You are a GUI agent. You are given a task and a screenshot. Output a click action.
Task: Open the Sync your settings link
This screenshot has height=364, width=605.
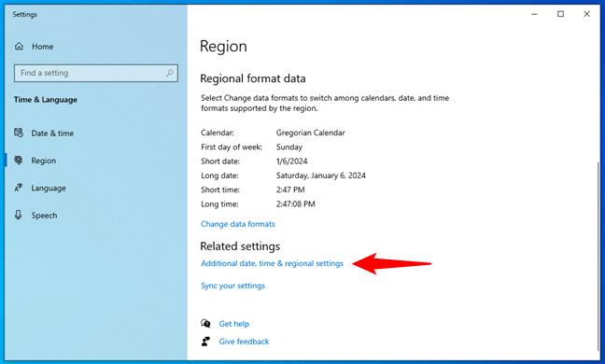coord(232,286)
